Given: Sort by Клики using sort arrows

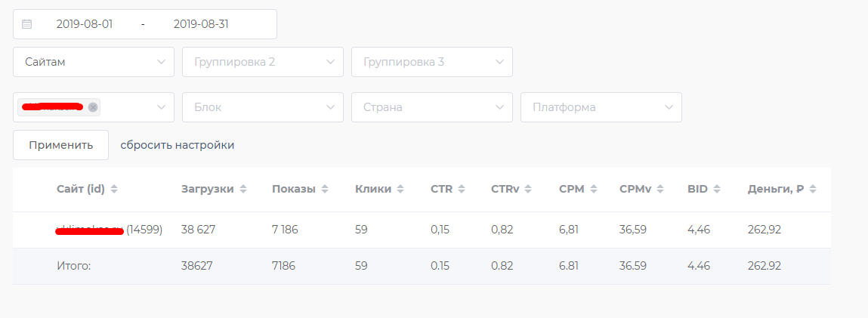Looking at the screenshot, I should 400,189.
